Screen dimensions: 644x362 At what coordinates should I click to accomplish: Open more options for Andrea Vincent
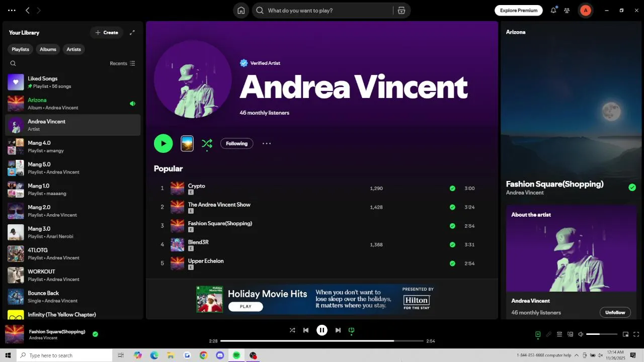(x=267, y=143)
